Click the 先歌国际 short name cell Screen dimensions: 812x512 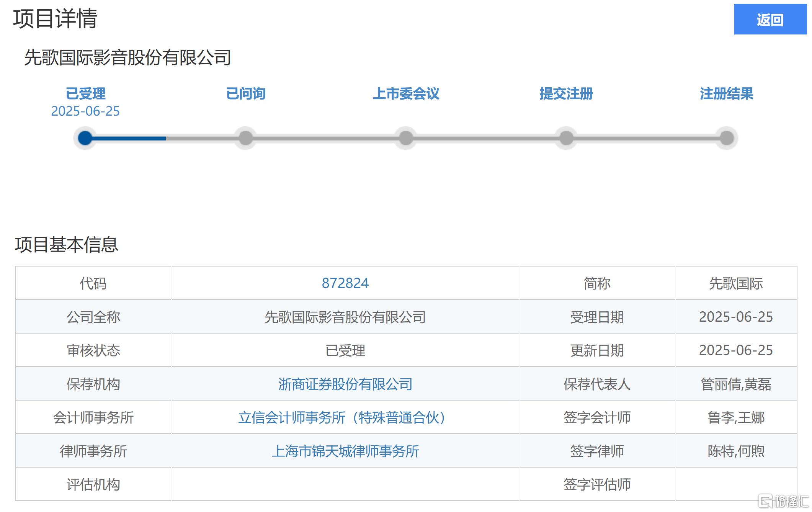click(736, 283)
